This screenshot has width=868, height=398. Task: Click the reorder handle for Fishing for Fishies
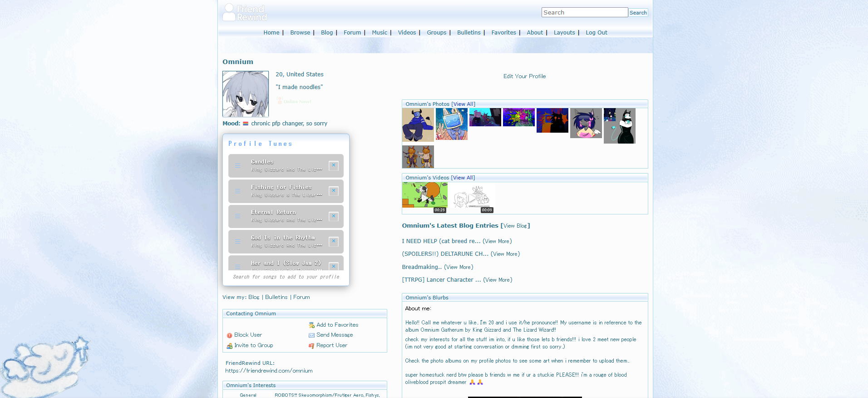pyautogui.click(x=238, y=191)
